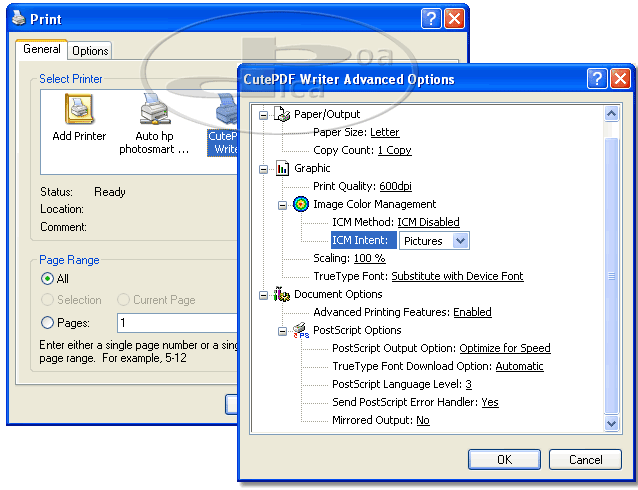Collapse the Paper/Output tree node
The width and height of the screenshot is (638, 490).
264,115
